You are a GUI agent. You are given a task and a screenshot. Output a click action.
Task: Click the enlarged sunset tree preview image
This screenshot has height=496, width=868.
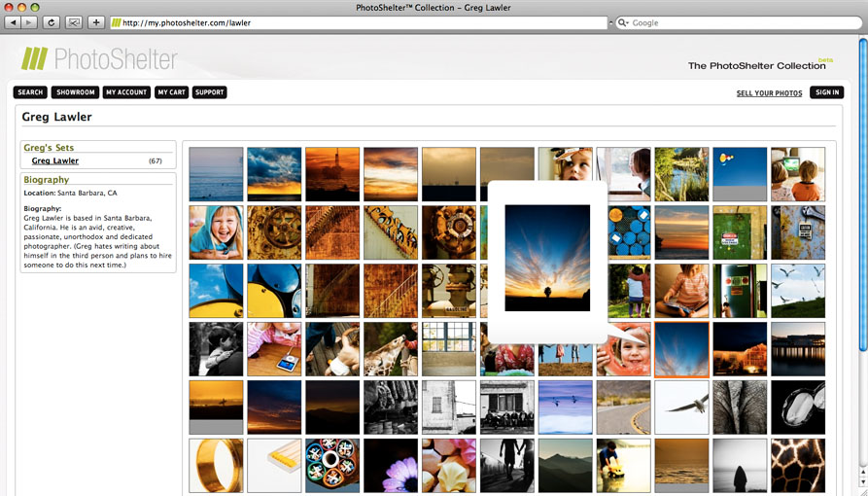click(547, 258)
